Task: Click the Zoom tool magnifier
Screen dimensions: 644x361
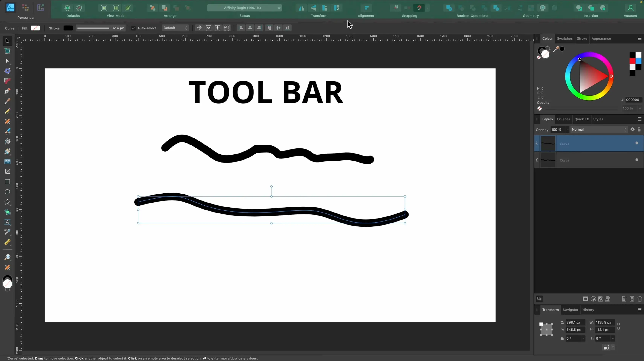Action: pos(7,257)
